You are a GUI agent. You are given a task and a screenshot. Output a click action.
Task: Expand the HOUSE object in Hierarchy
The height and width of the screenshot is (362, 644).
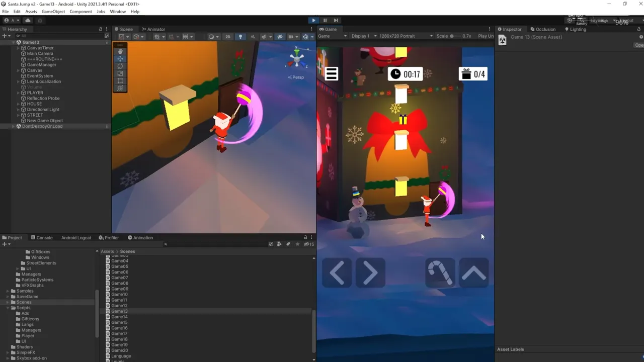click(x=19, y=104)
